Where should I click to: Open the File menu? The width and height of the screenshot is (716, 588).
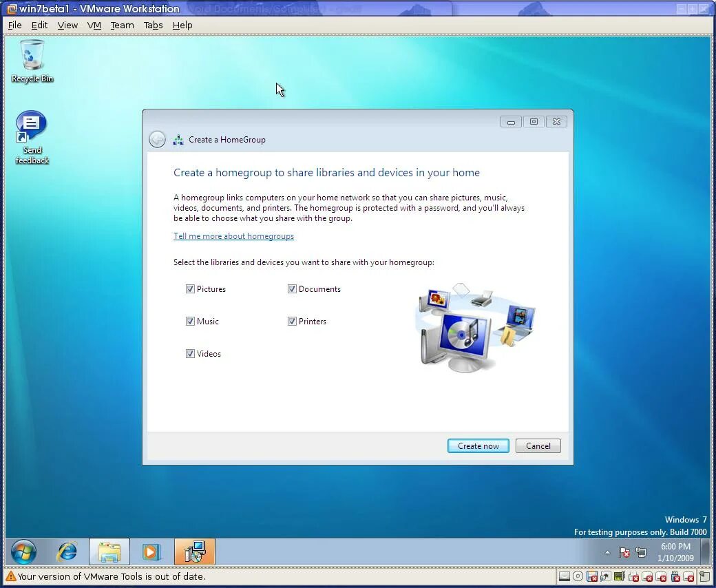click(x=14, y=25)
